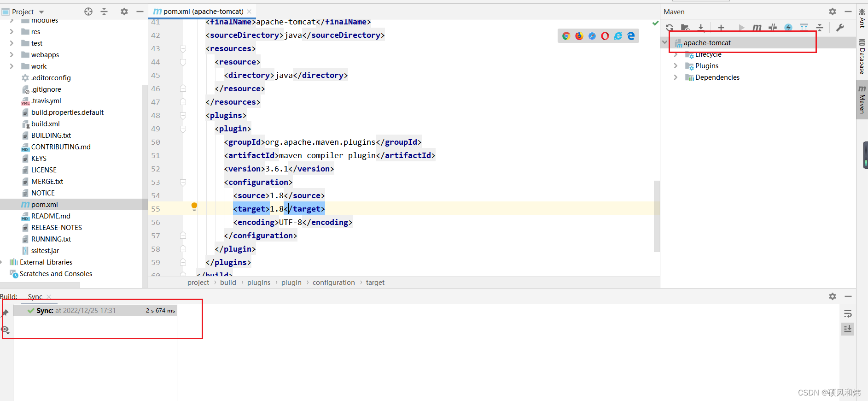Expand the Plugins node in Maven

click(676, 66)
